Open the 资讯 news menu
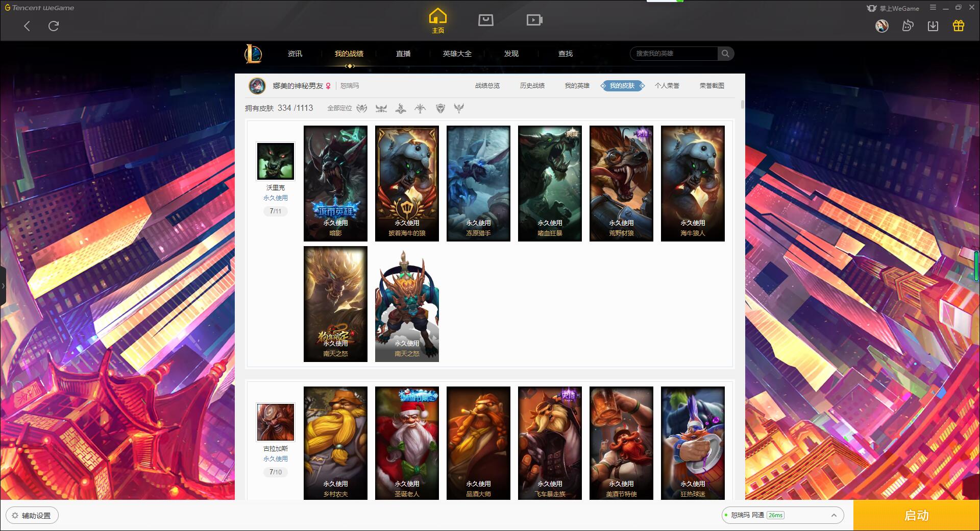The height and width of the screenshot is (531, 980). (295, 54)
